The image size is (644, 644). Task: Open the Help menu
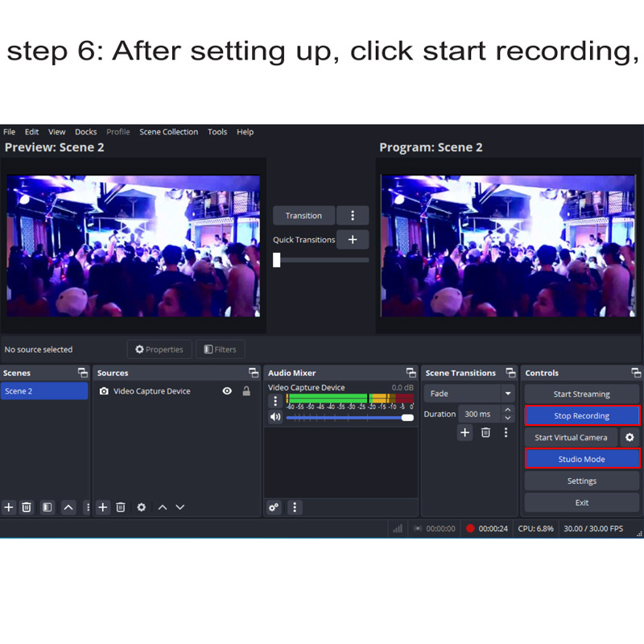[246, 132]
